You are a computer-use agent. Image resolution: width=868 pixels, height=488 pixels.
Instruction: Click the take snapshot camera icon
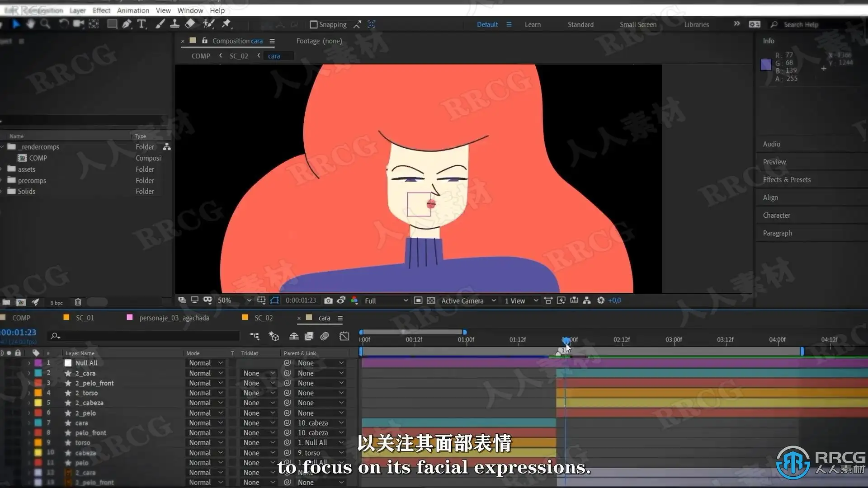(328, 300)
